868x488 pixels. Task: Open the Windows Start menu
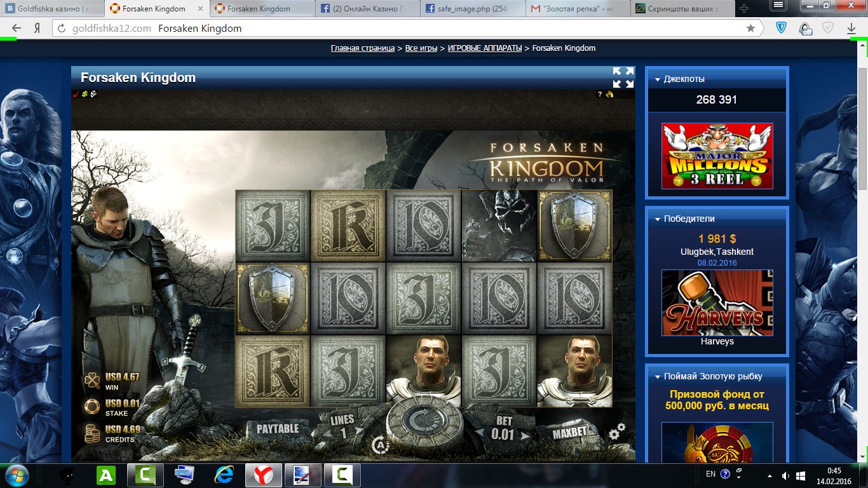coord(17,475)
